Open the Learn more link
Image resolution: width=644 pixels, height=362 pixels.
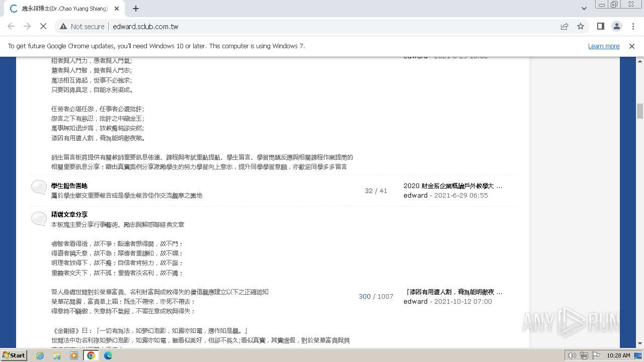pos(604,46)
